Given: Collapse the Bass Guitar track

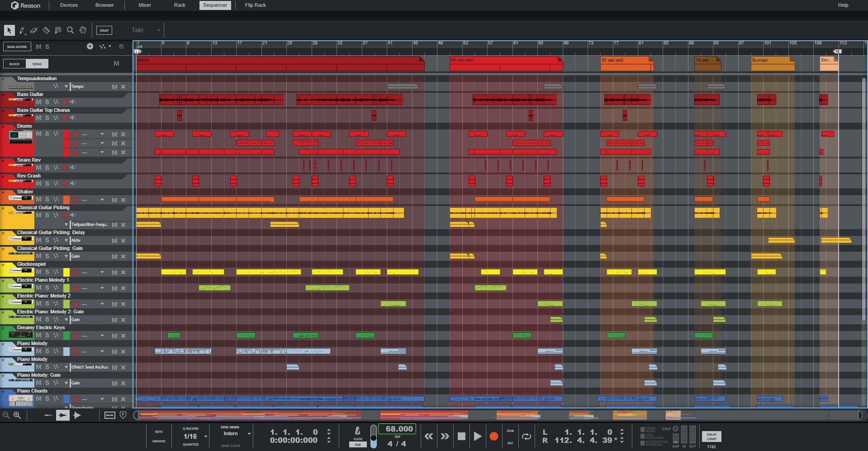Looking at the screenshot, I should [x=4, y=95].
